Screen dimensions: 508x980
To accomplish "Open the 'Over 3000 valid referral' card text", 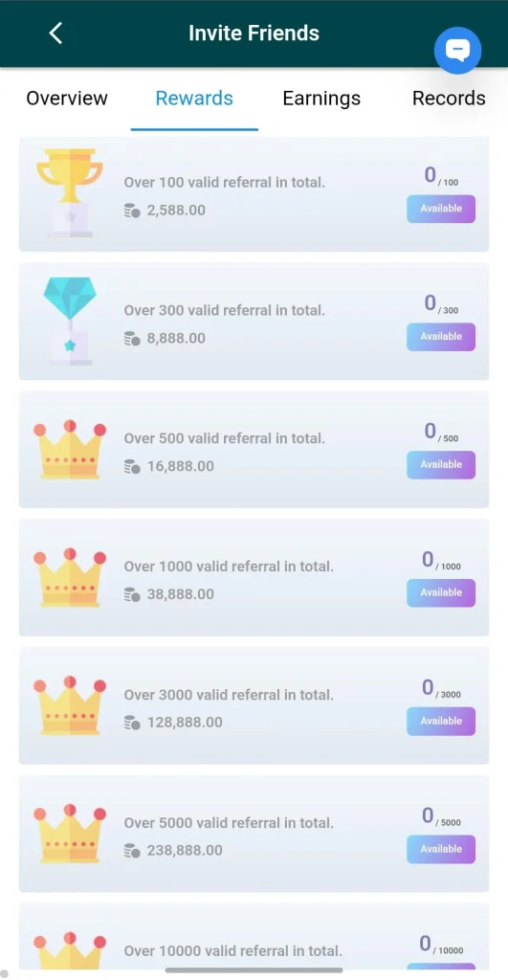I will pos(229,695).
